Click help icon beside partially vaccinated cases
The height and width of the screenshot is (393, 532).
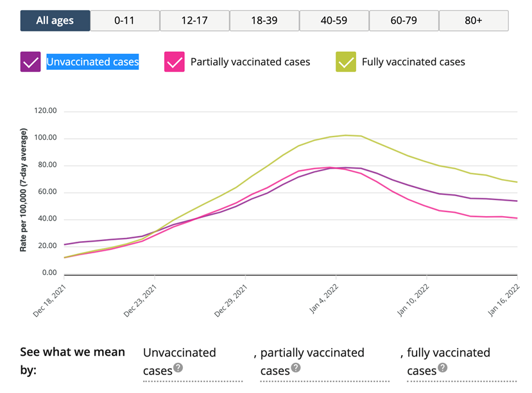pos(295,368)
